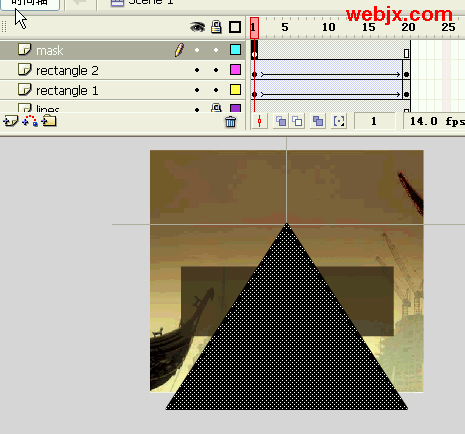
Task: Click the Center Frame button
Action: point(259,121)
